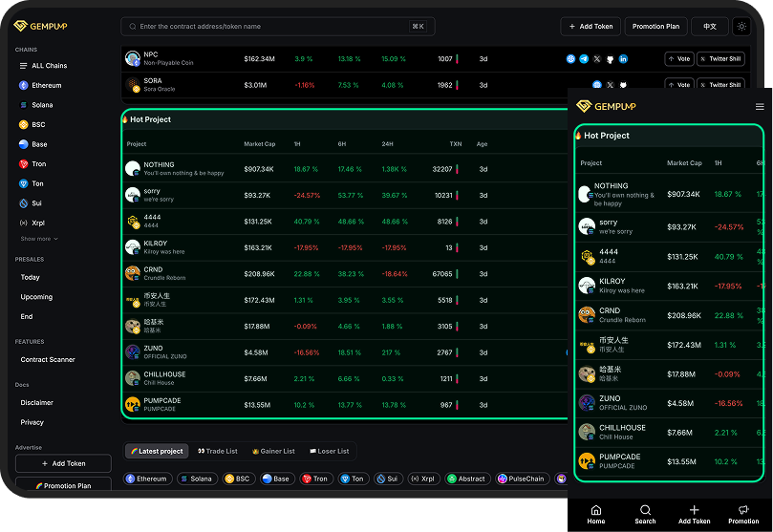773x532 pixels.
Task: Switch to Trade List tab
Action: [218, 451]
